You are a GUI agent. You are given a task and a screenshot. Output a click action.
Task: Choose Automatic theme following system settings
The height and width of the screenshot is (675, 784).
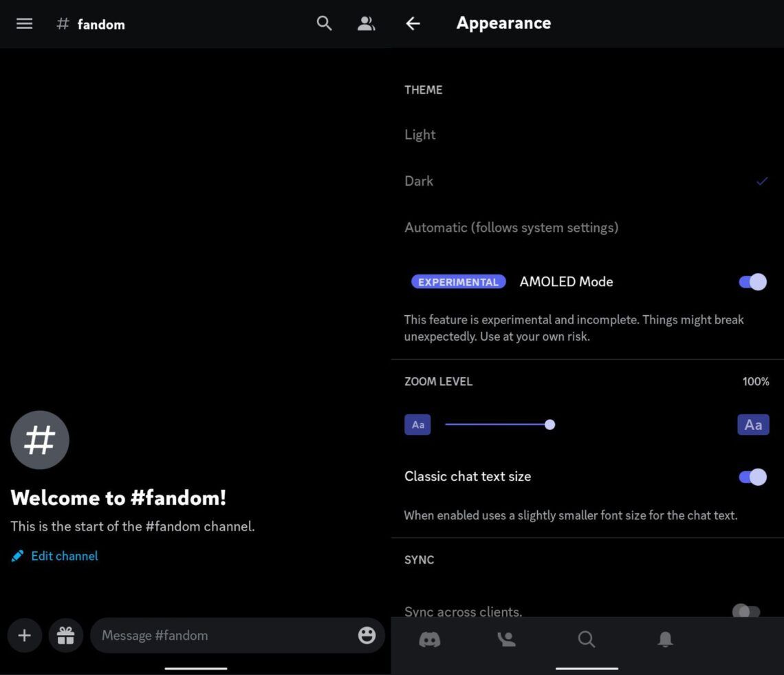512,227
